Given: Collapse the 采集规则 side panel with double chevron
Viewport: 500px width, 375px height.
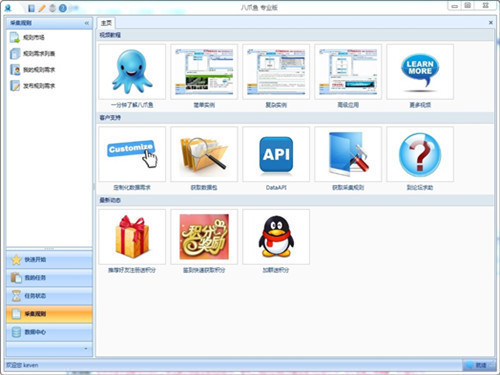Looking at the screenshot, I should point(87,23).
